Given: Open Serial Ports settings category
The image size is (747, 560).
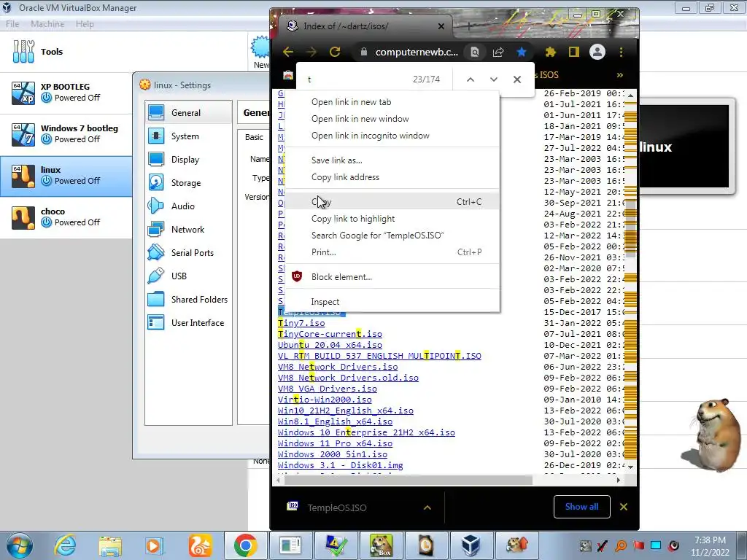Looking at the screenshot, I should 189,253.
